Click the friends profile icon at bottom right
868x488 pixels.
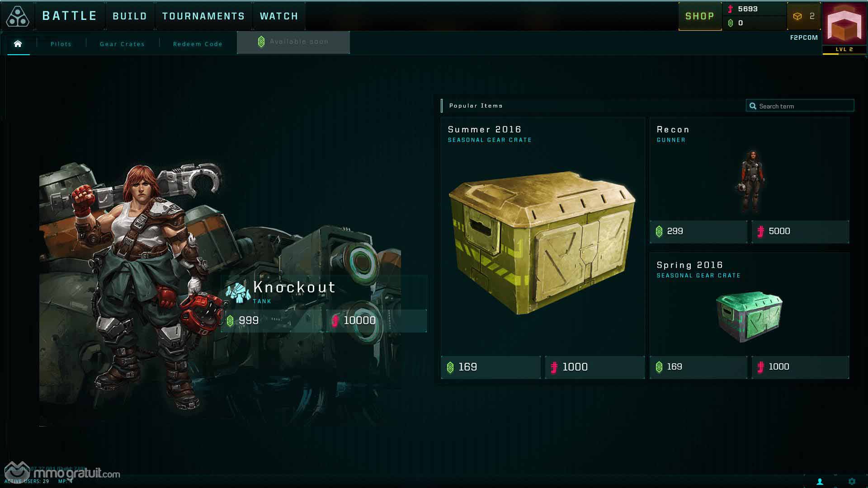pos(820,482)
